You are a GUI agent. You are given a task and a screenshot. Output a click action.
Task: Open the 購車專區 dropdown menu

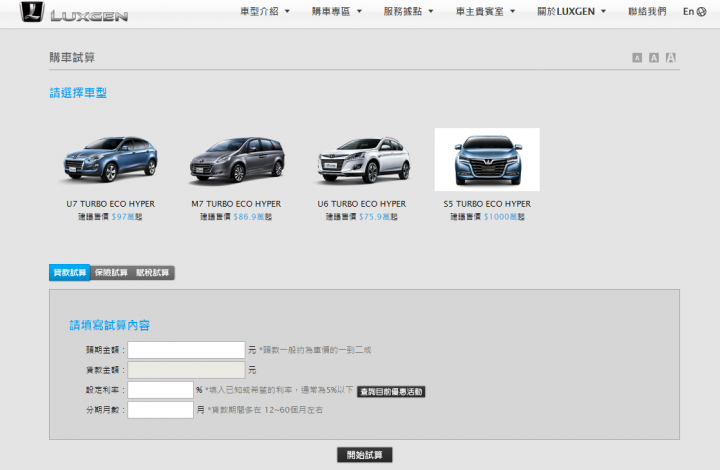(337, 11)
